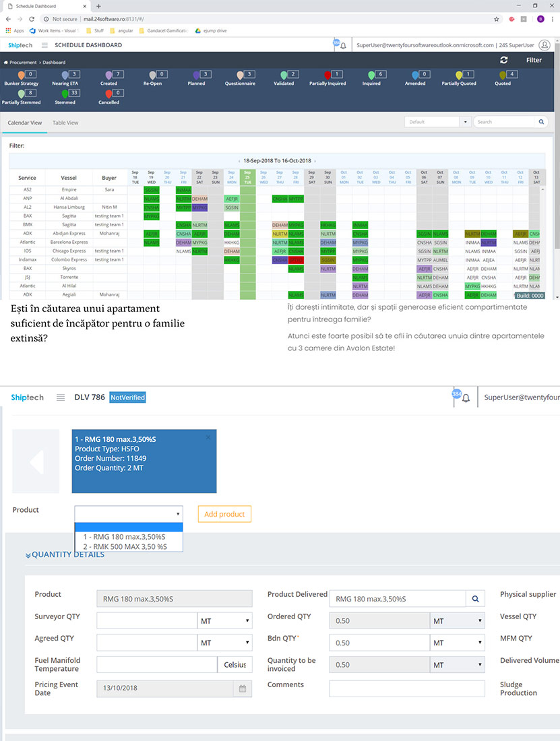This screenshot has height=741, width=560.
Task: Click the Add product button
Action: tap(224, 514)
